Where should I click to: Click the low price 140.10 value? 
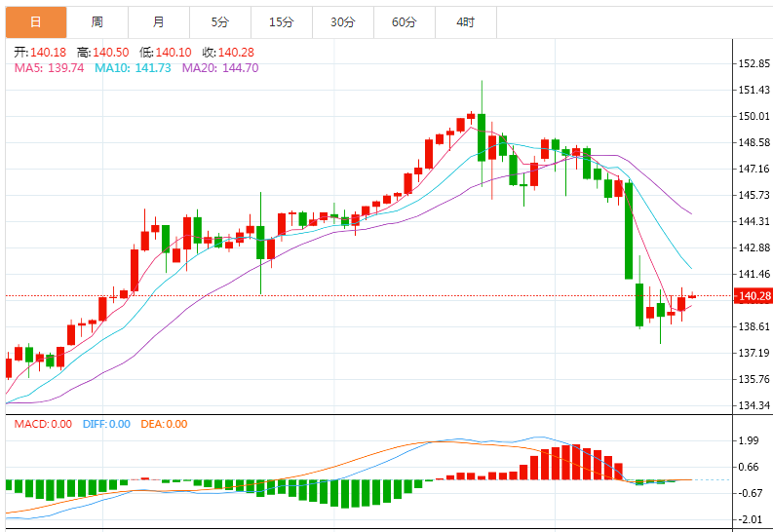[174, 53]
